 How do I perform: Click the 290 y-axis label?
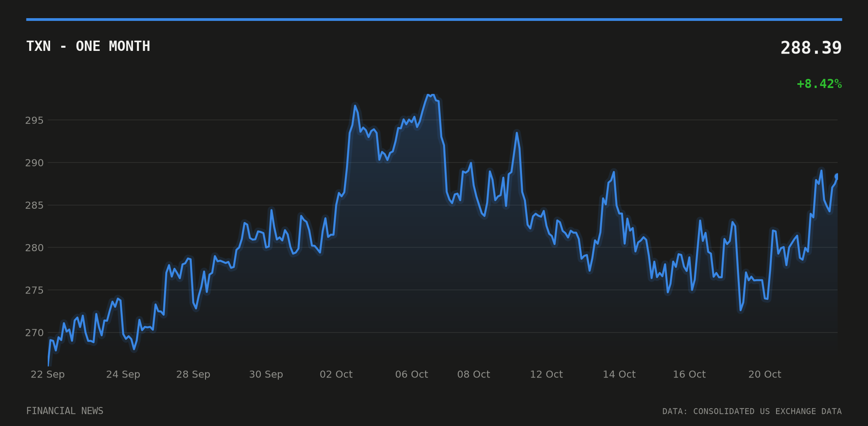tap(34, 163)
